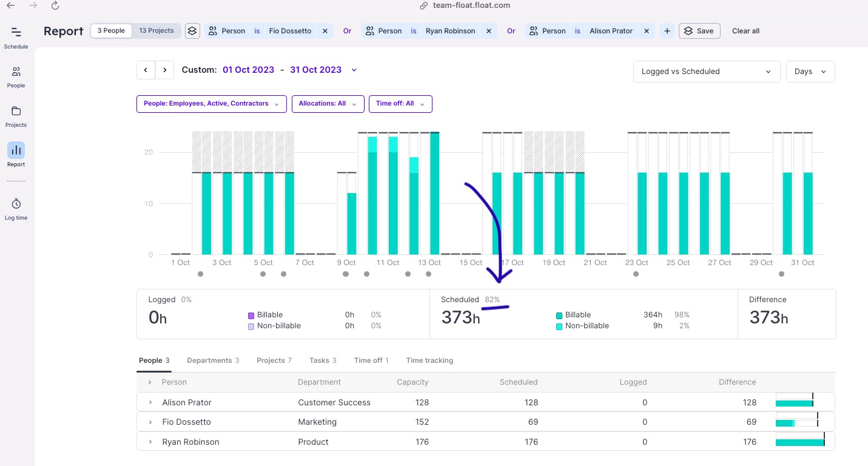Screen dimensions: 868x466
Task: Switch to the 13 Projects view
Action: 156,30
